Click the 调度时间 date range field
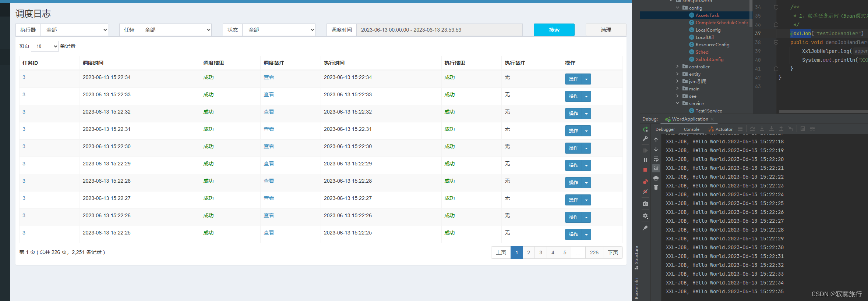 440,30
